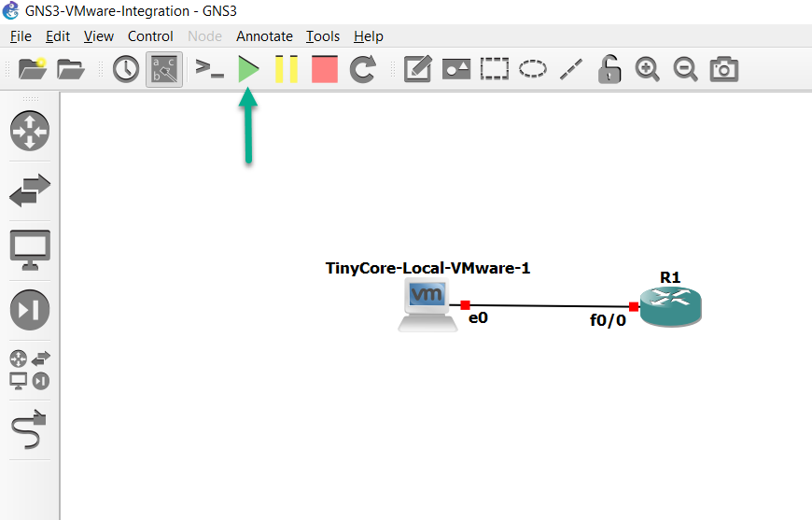Stop all nodes with red square button

pos(325,69)
